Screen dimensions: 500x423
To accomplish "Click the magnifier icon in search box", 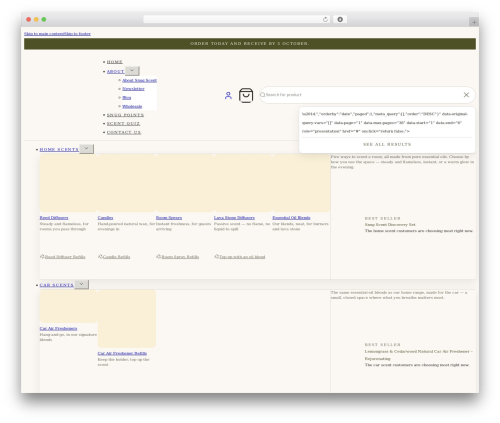I will [263, 95].
